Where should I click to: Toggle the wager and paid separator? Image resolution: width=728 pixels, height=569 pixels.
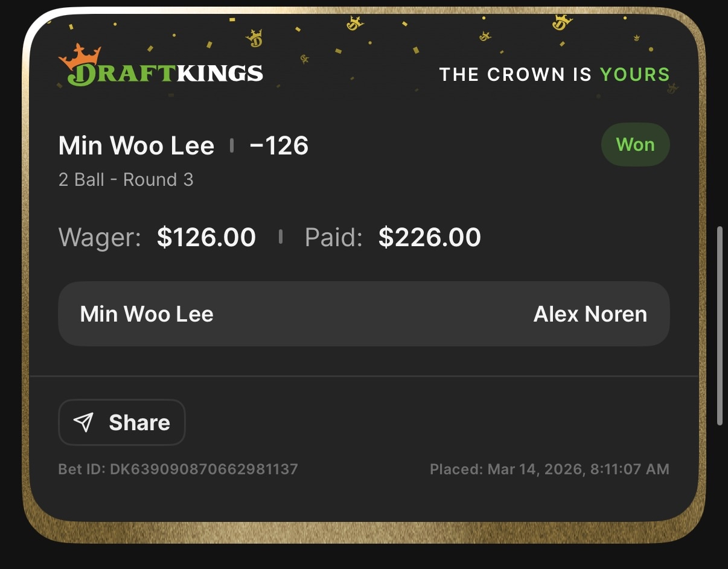281,237
